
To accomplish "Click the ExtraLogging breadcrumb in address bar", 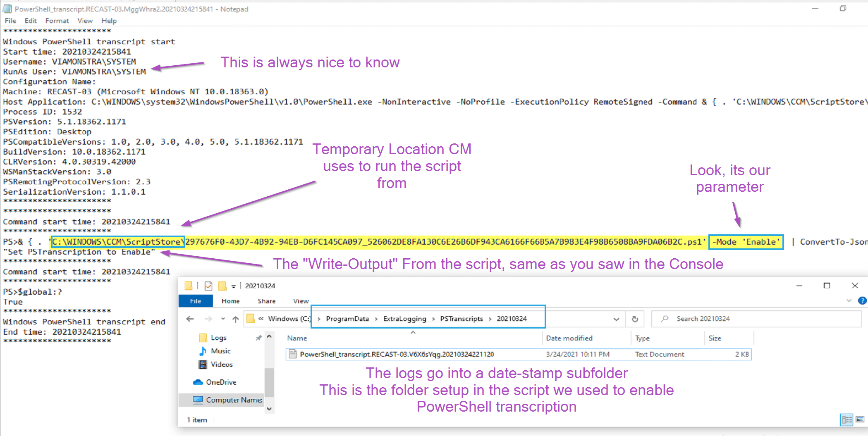I will (x=404, y=319).
